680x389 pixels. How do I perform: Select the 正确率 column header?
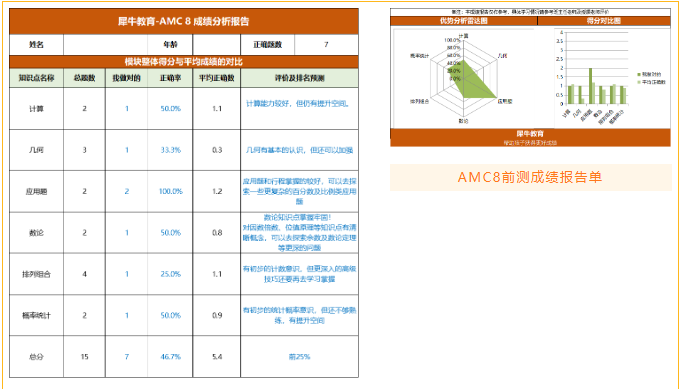170,78
